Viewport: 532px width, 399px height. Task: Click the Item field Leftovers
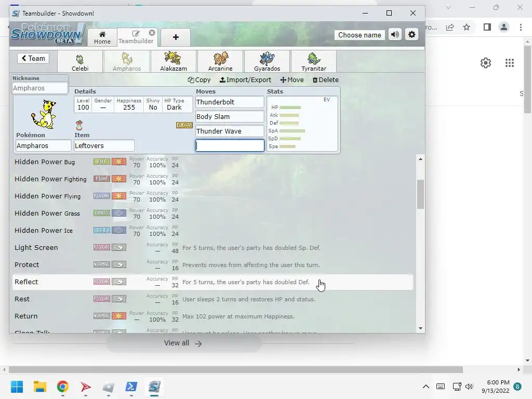104,145
